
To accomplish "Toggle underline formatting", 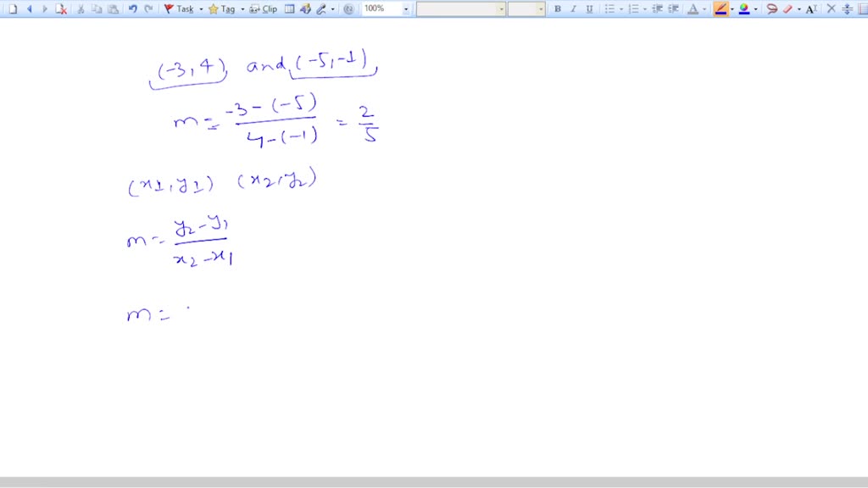I will [x=589, y=8].
